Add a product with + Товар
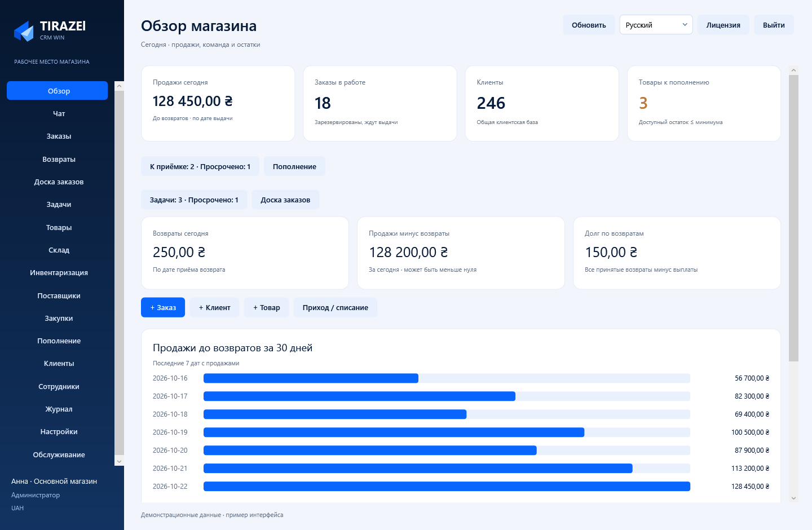This screenshot has height=530, width=812. point(267,307)
